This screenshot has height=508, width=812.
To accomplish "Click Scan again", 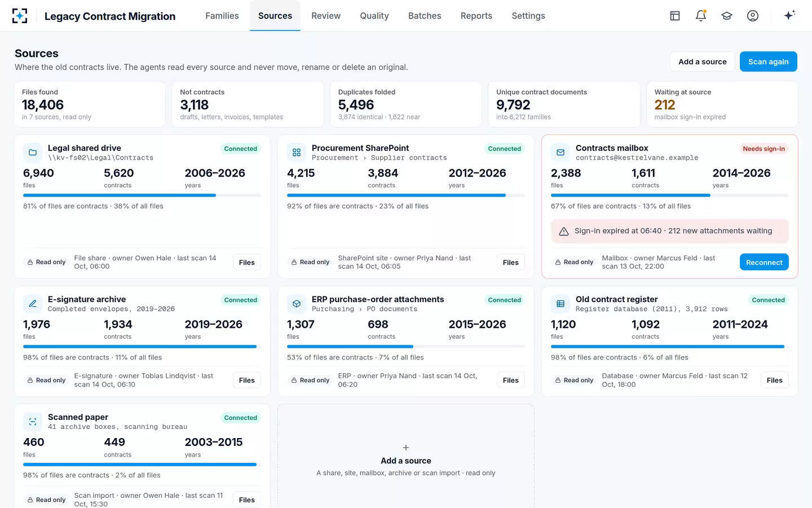I will (769, 62).
